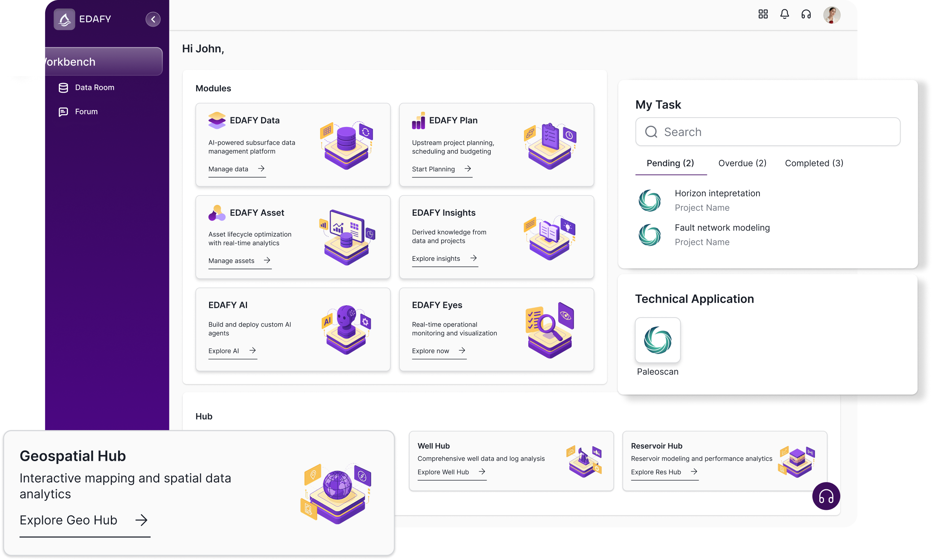Click the apps grid icon in top bar
This screenshot has height=560, width=937.
point(763,14)
